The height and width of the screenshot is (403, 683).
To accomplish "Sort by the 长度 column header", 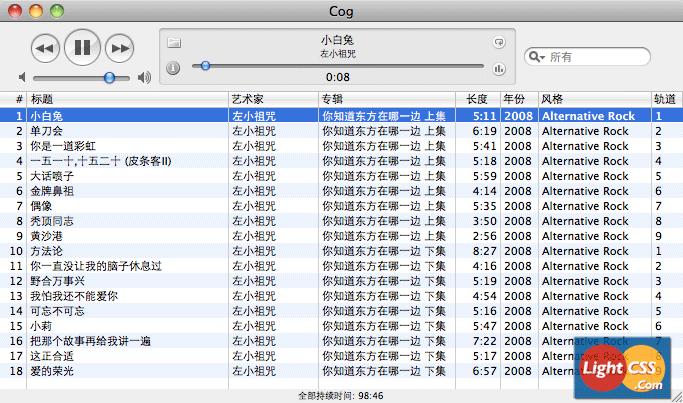I will pos(477,99).
